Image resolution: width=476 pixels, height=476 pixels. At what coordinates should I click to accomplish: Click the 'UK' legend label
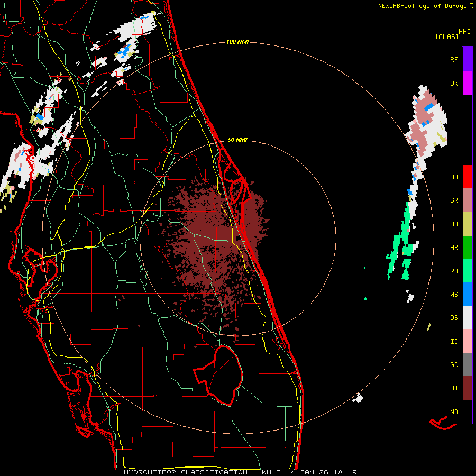click(x=454, y=84)
